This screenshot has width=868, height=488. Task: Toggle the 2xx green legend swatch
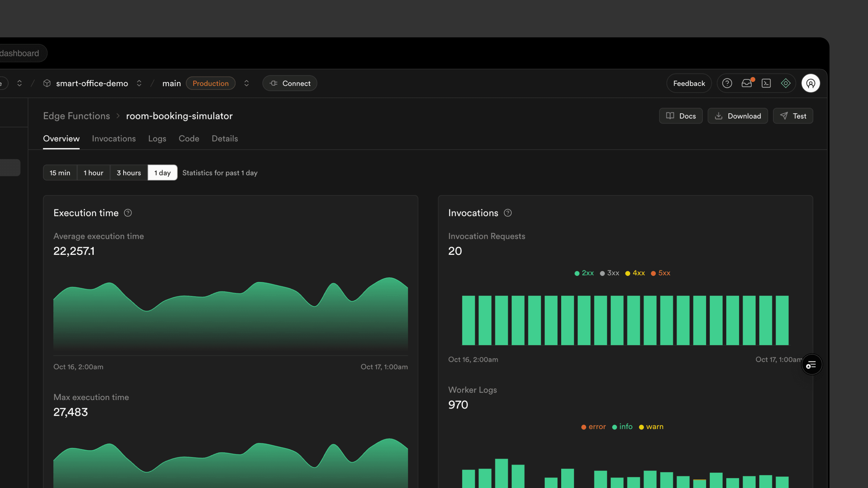(577, 273)
